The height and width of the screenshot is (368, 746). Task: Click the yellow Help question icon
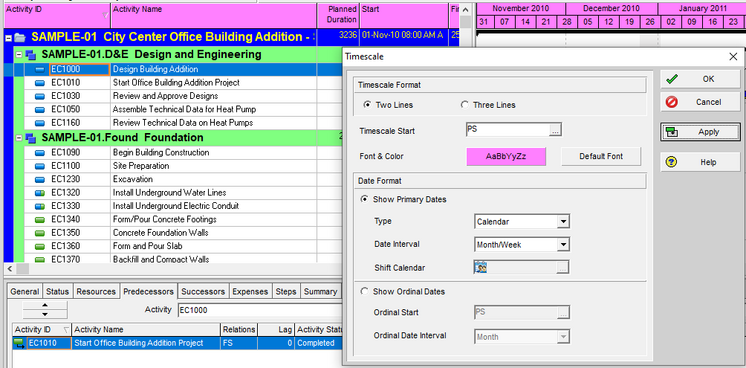[x=672, y=162]
